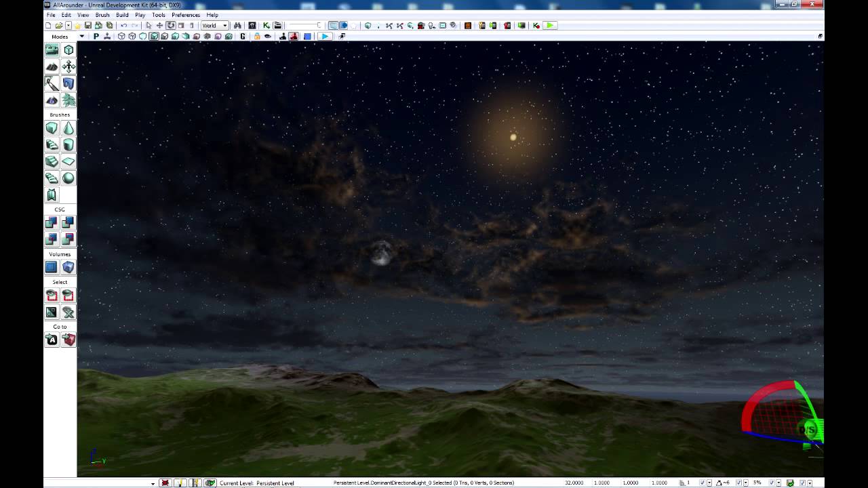
Task: Open the Tools menu
Action: 159,15
